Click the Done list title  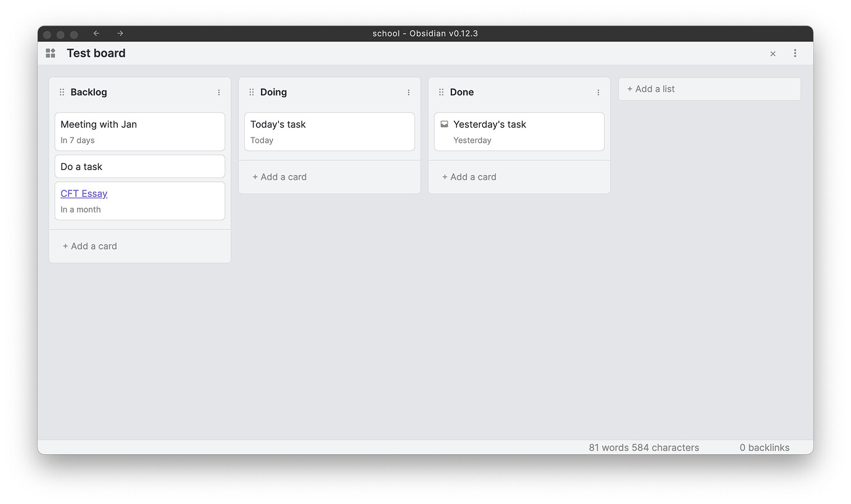point(462,92)
